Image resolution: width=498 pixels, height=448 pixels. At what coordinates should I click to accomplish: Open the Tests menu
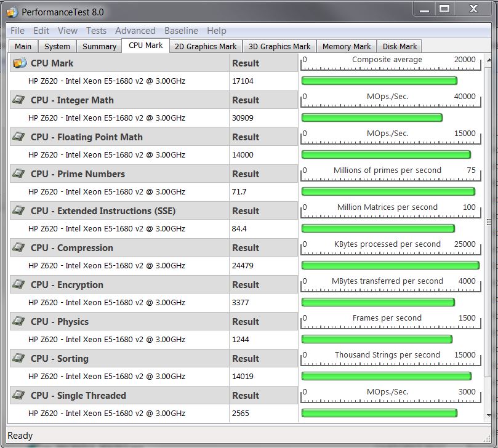point(96,31)
